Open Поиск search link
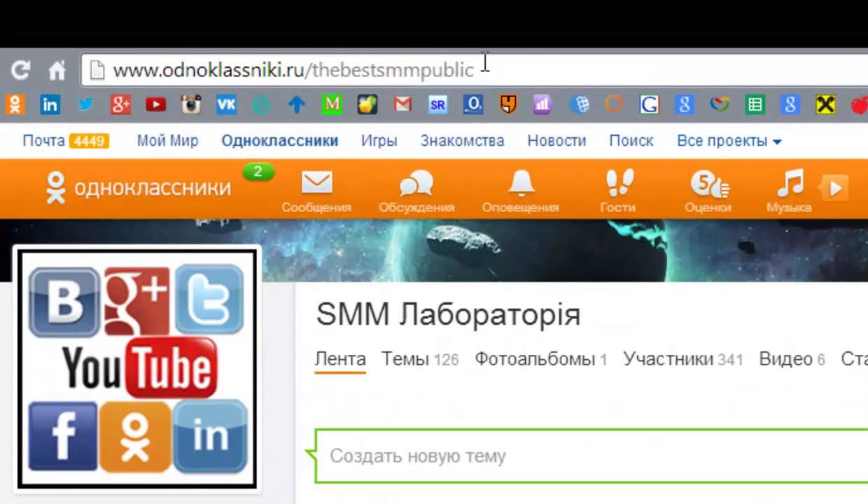Image resolution: width=868 pixels, height=504 pixels. (631, 141)
